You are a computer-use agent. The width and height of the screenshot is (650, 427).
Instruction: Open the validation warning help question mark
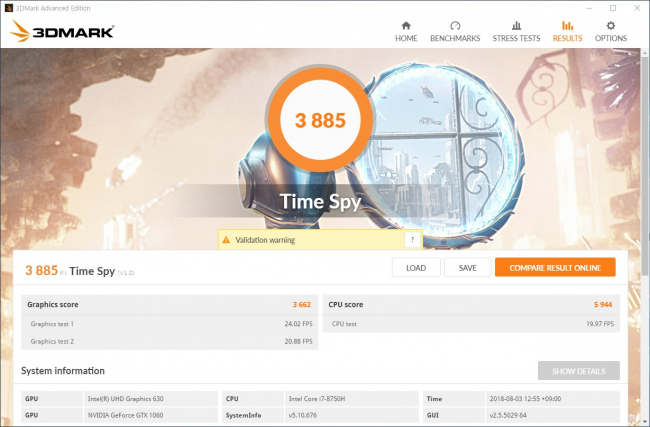(411, 240)
